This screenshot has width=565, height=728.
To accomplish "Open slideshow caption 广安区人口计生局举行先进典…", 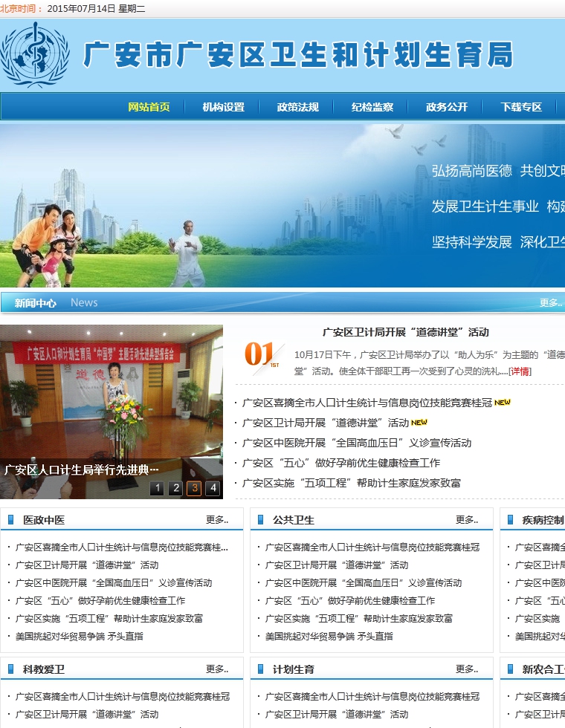I will tap(81, 469).
